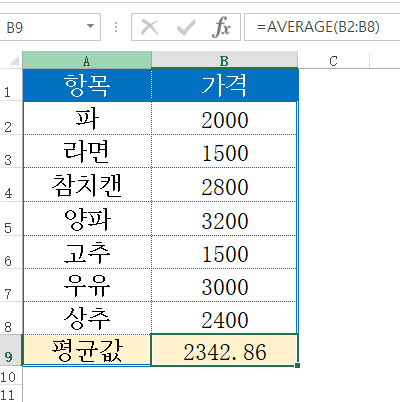400x402 pixels.
Task: Select the price cell 3200
Action: (224, 219)
